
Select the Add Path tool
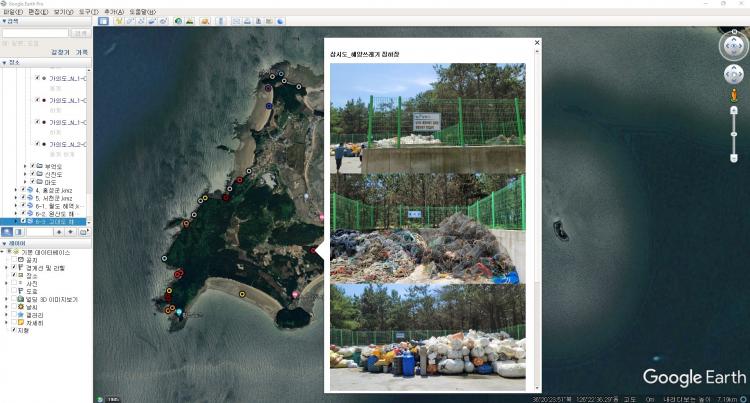[x=141, y=21]
